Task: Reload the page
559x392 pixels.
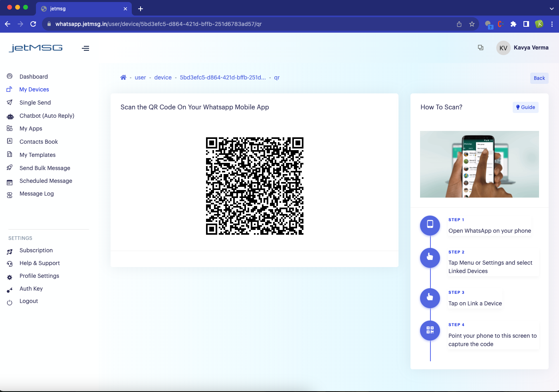Action: tap(33, 24)
